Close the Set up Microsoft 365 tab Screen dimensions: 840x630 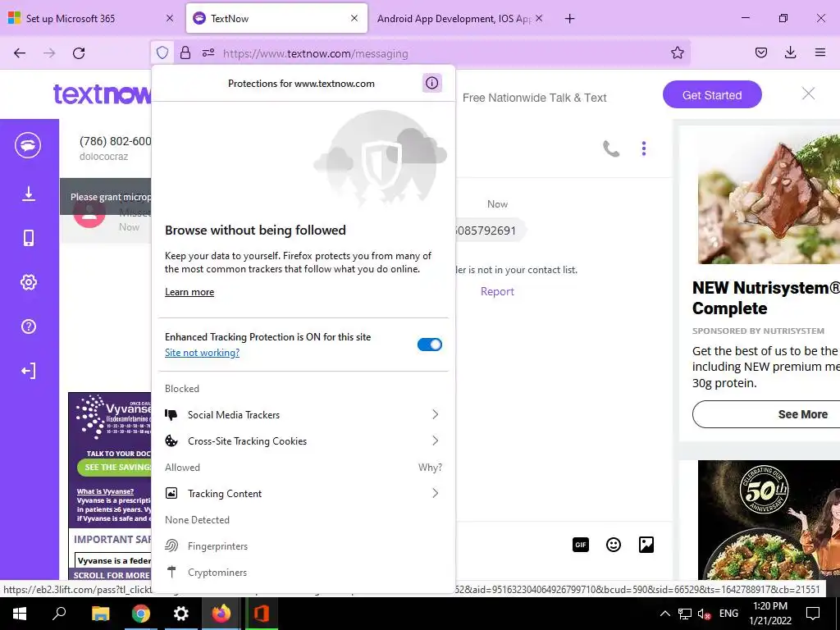[x=170, y=18]
